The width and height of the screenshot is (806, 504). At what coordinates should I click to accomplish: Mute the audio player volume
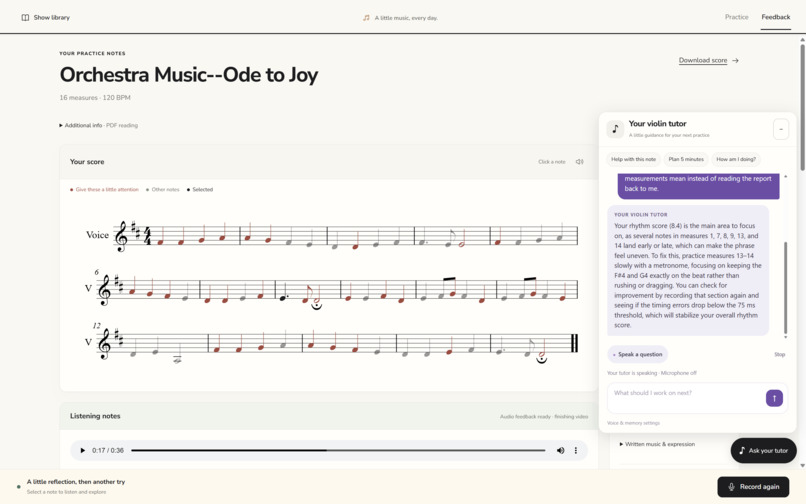coord(560,451)
